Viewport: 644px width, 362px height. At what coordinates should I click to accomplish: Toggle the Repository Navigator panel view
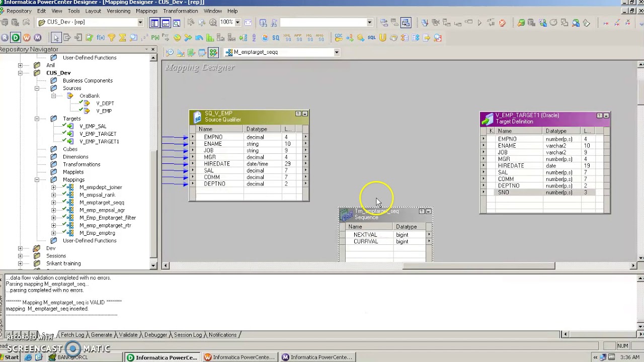click(154, 22)
